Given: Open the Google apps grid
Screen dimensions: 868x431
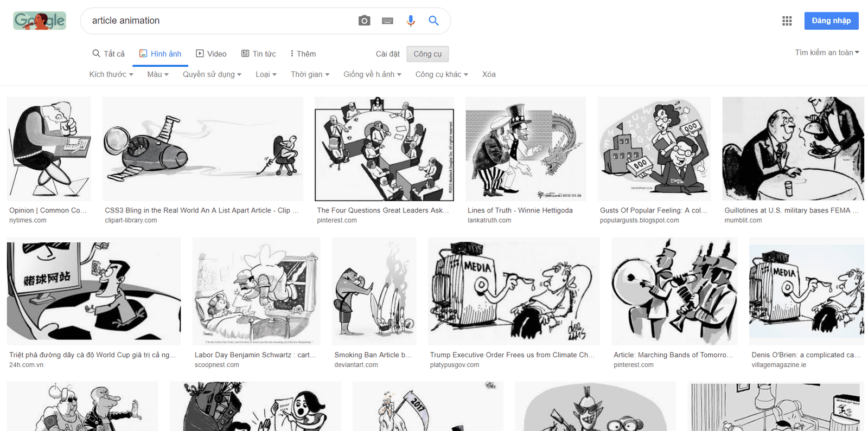Looking at the screenshot, I should pos(787,21).
